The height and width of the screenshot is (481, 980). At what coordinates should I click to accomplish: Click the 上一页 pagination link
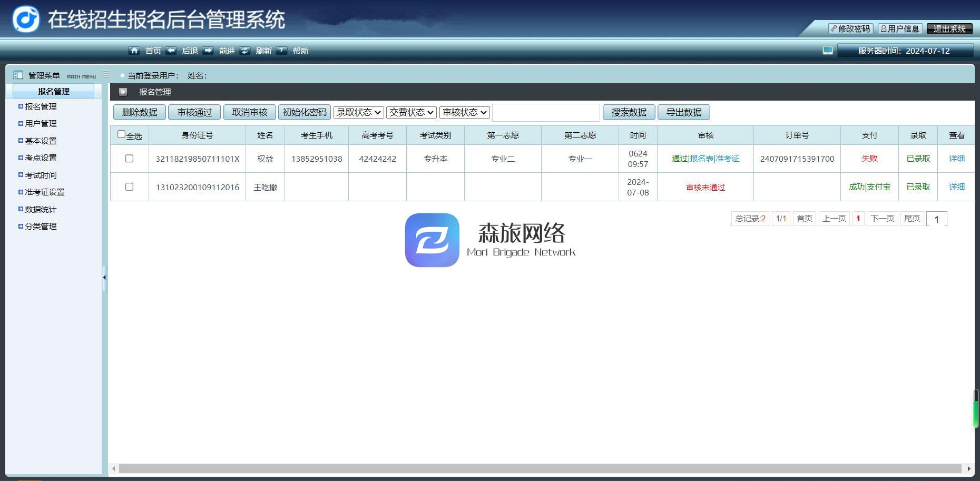pos(834,219)
